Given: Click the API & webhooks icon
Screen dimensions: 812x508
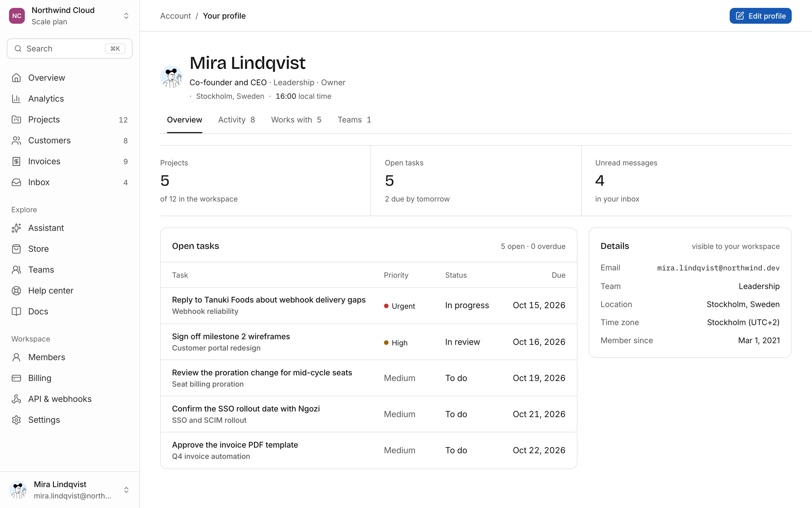Looking at the screenshot, I should tap(16, 399).
